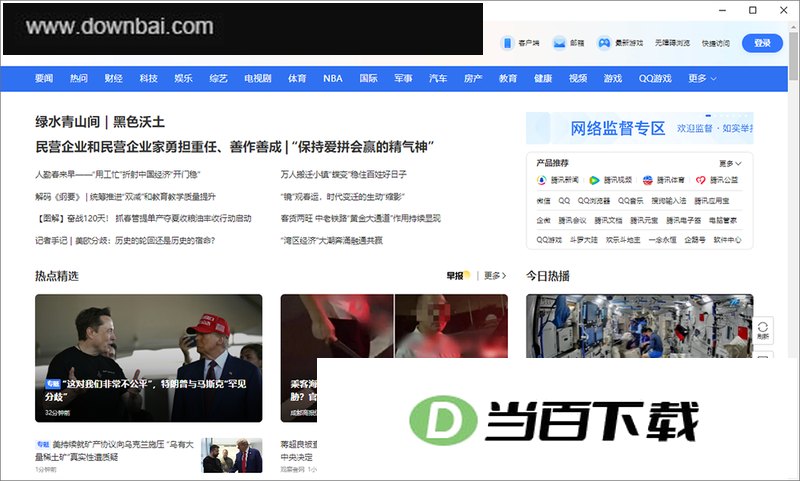
Task: Open the 今日热播 space station video thumbnail
Action: [640, 326]
